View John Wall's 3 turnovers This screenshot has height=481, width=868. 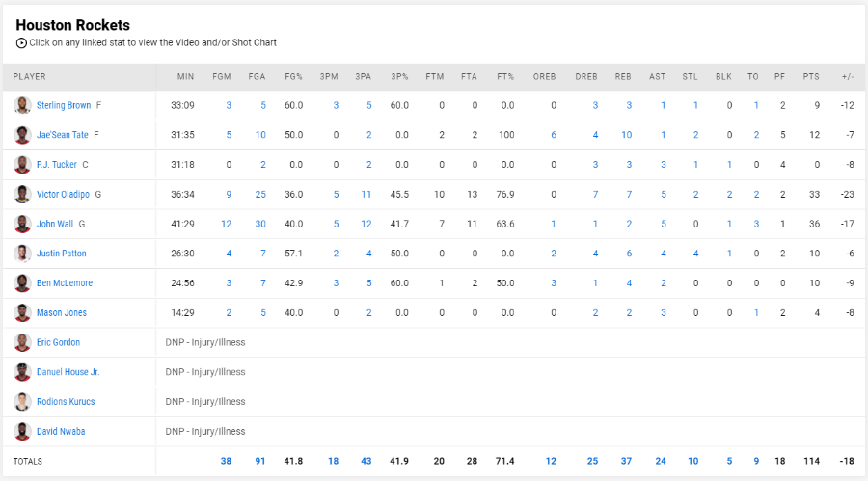click(x=756, y=224)
